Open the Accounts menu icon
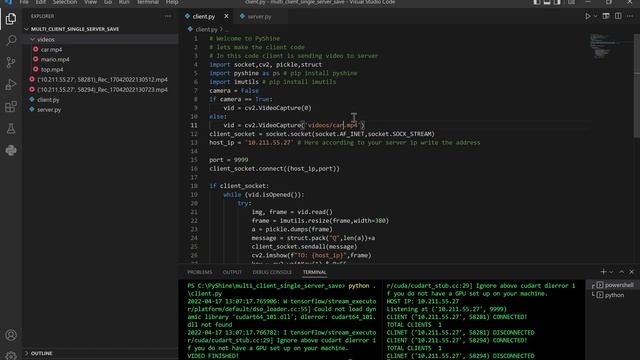The width and height of the screenshot is (640, 360). pyautogui.click(x=11, y=335)
